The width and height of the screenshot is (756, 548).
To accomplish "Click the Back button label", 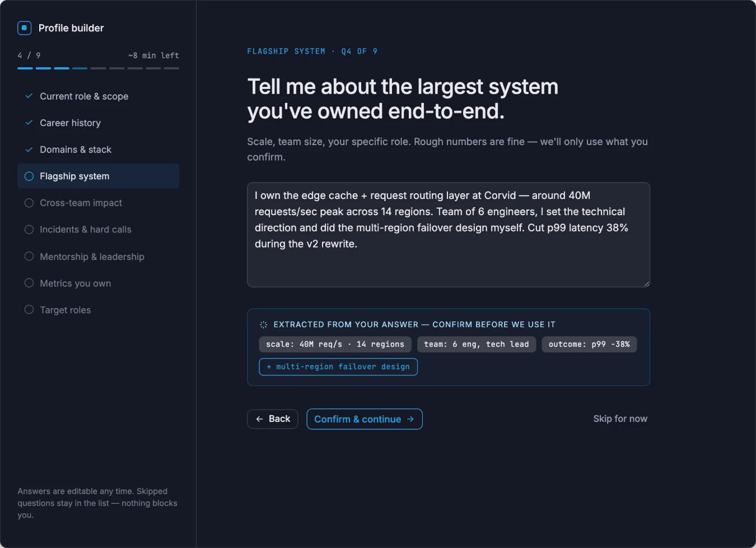I will [279, 419].
